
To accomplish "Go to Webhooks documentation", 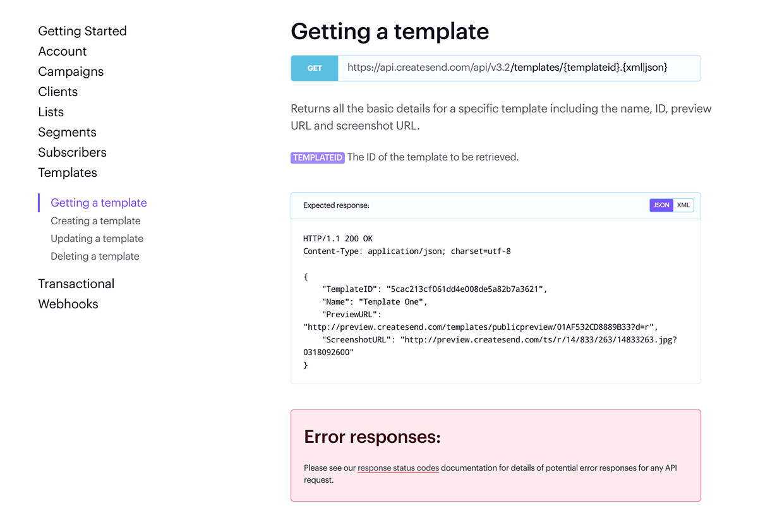I will [x=68, y=304].
